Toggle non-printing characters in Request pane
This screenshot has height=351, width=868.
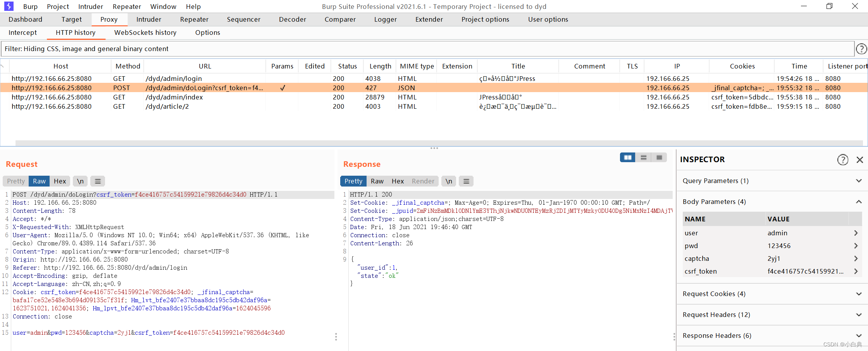[80, 181]
